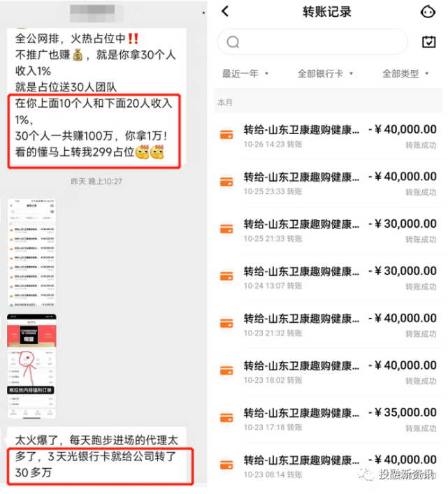This screenshot has height=494, width=448.
Task: Expand the 全部类型 type filter dropdown
Action: [x=405, y=74]
